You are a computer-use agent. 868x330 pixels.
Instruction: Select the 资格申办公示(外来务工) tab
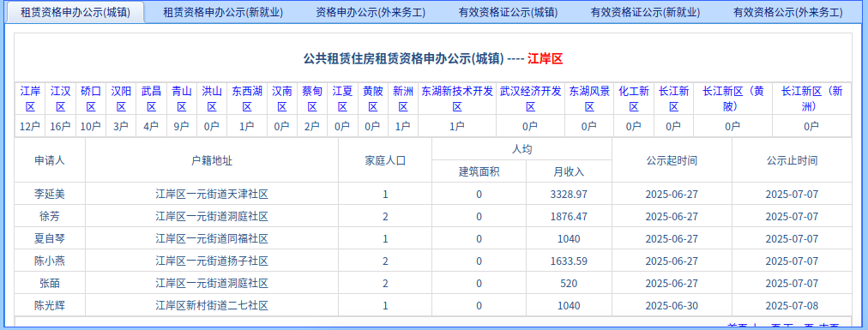[x=371, y=13]
